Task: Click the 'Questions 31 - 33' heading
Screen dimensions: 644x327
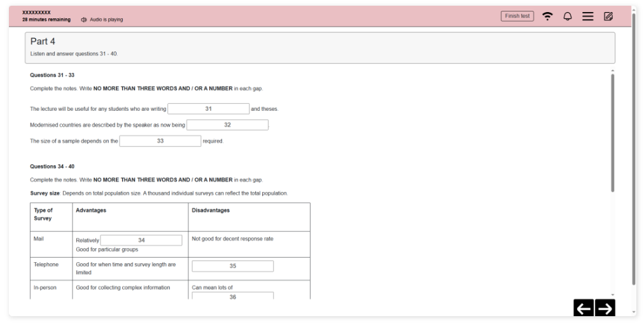Action: [x=52, y=75]
